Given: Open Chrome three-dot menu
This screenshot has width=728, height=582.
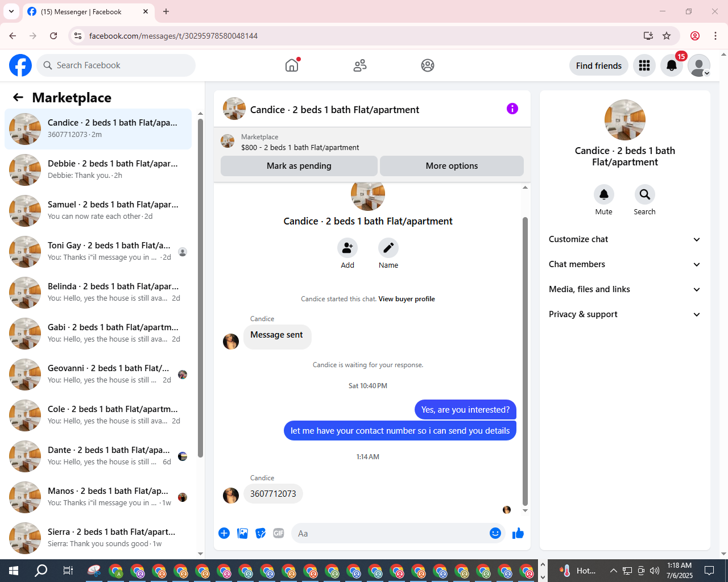Looking at the screenshot, I should click(715, 36).
